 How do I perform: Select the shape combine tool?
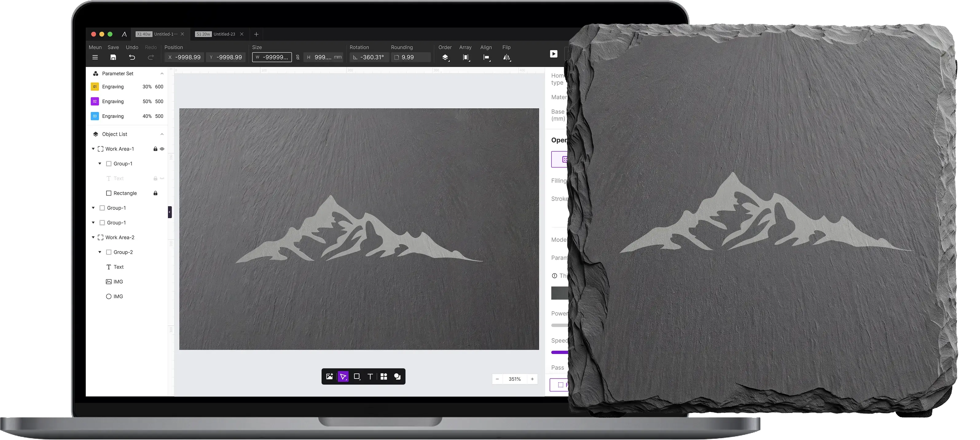[397, 376]
